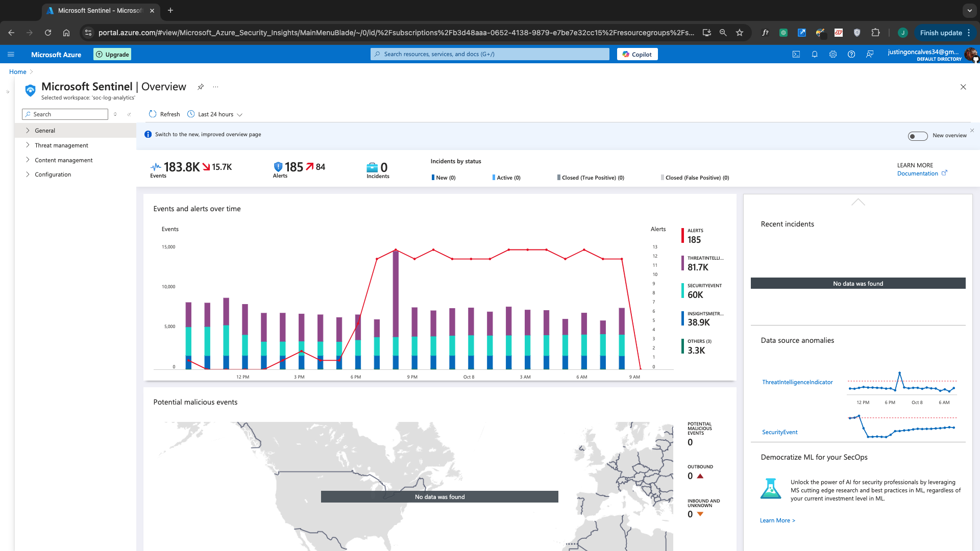Collapse the left navigation with the double chevron
The width and height of the screenshot is (980, 551).
click(129, 114)
